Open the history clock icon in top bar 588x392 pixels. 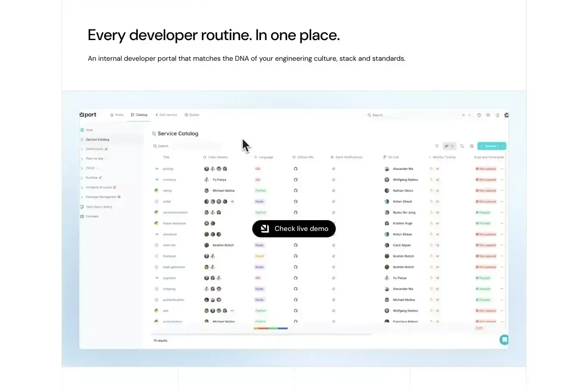click(479, 115)
